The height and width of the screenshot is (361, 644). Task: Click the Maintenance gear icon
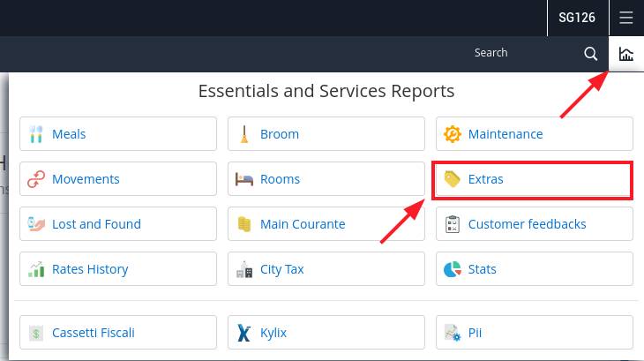coord(453,134)
